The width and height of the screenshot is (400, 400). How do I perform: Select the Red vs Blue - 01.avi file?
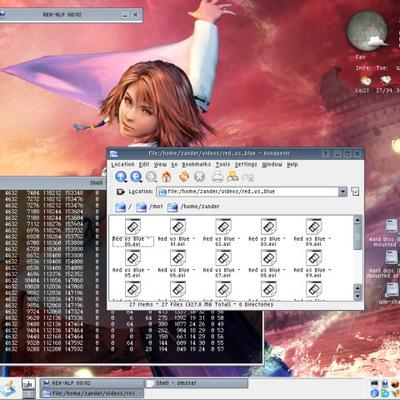coord(178,233)
